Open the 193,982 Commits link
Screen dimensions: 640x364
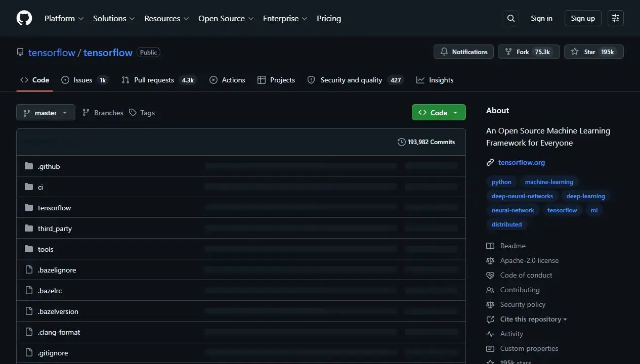click(426, 142)
